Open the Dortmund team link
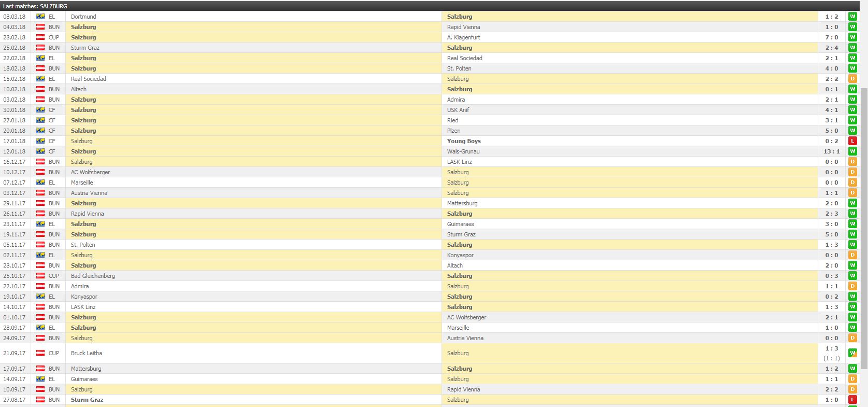Screen dimensions: 868x407 coord(83,17)
